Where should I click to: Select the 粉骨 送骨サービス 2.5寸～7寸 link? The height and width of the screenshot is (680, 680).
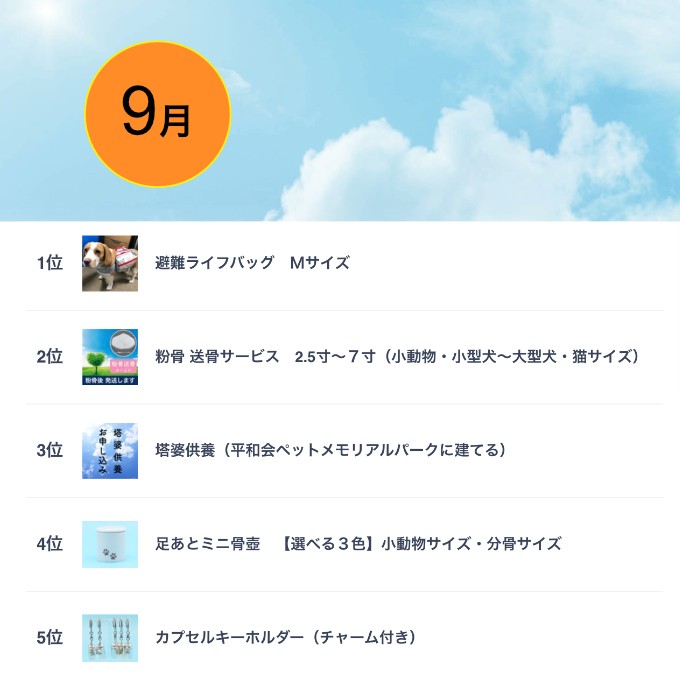(x=397, y=356)
